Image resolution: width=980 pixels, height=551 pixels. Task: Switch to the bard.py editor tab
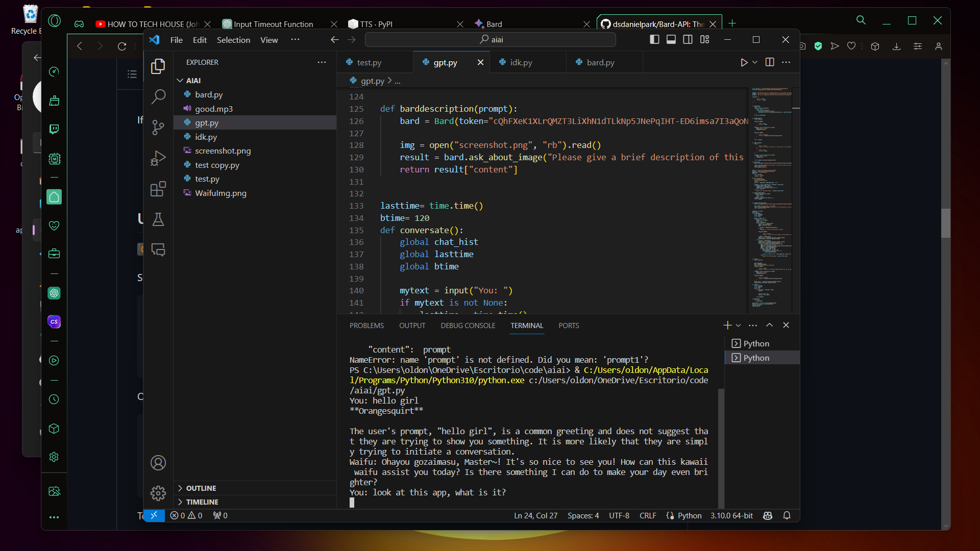click(600, 62)
